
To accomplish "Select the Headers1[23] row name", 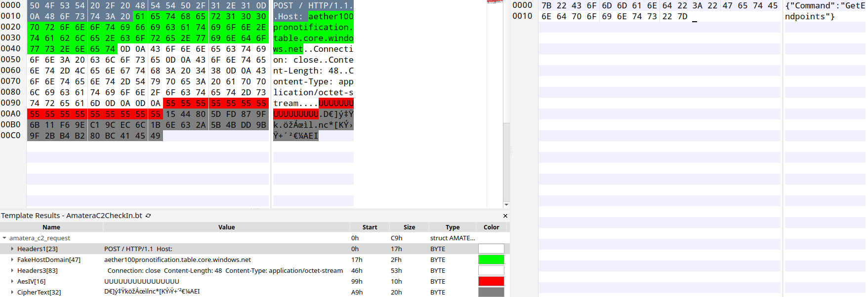I will [38, 249].
